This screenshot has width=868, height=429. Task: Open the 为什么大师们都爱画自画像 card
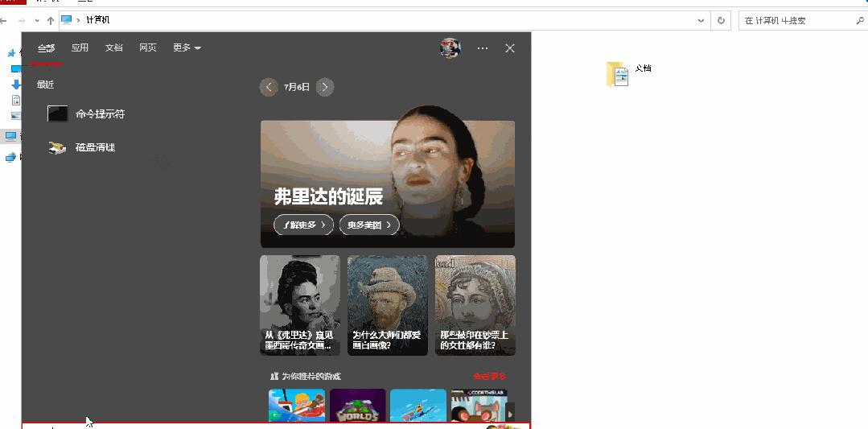(x=388, y=305)
